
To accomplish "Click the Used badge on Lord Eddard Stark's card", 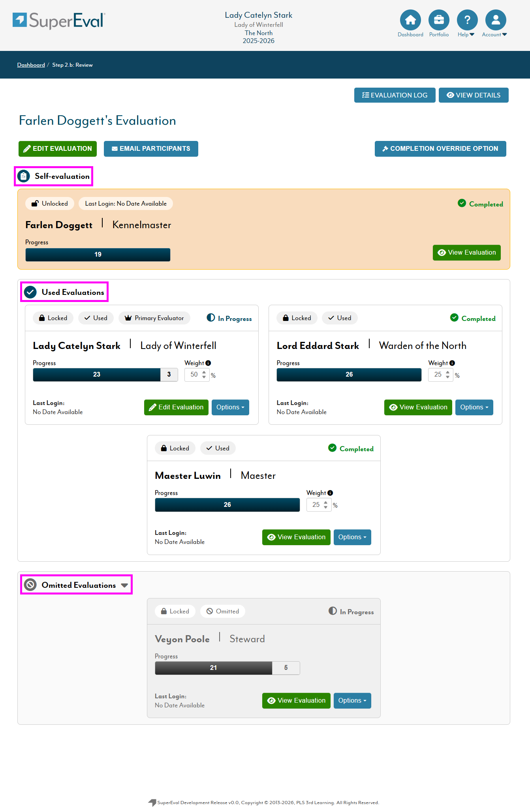I will click(340, 318).
